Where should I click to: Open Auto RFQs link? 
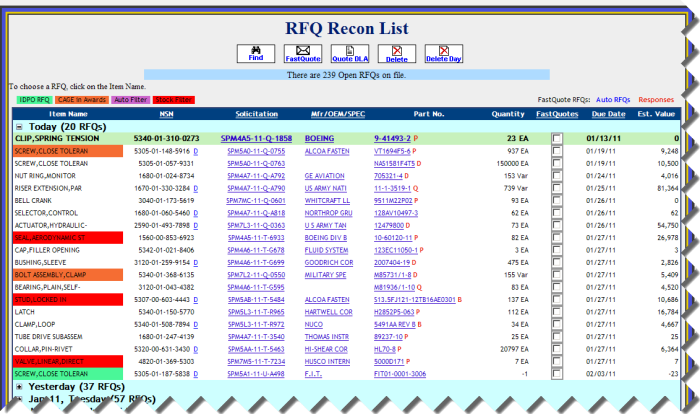click(x=613, y=100)
